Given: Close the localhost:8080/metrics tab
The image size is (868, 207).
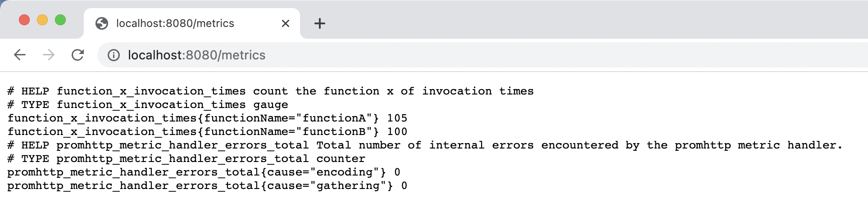Looking at the screenshot, I should [x=286, y=23].
